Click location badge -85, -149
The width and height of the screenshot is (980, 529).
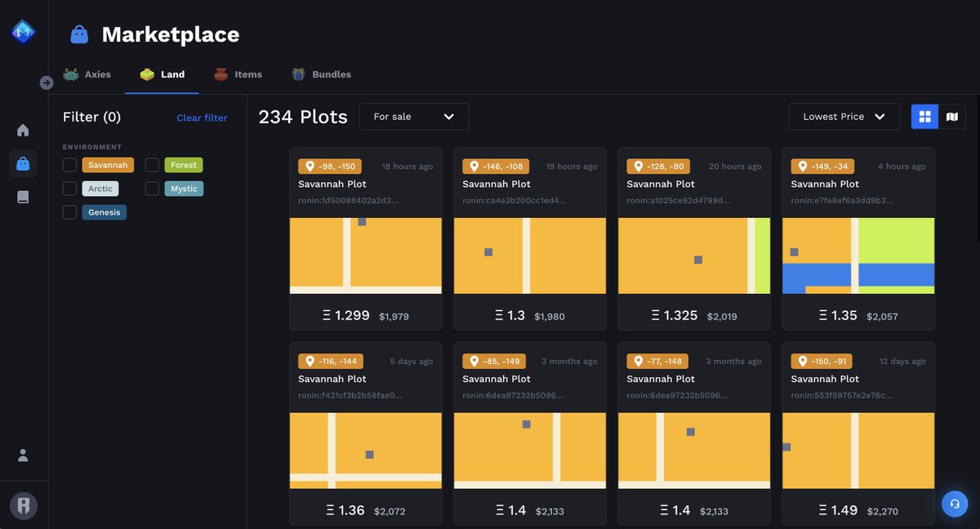(x=494, y=362)
